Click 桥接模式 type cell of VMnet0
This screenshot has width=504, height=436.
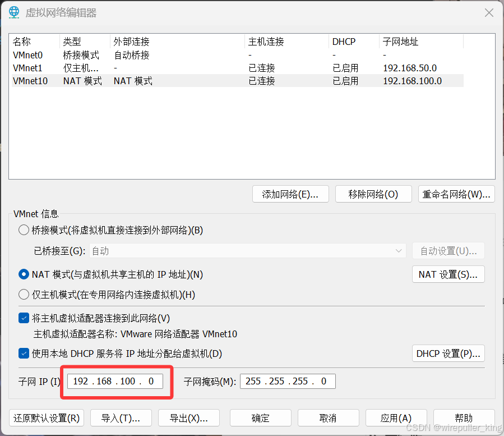pos(81,55)
